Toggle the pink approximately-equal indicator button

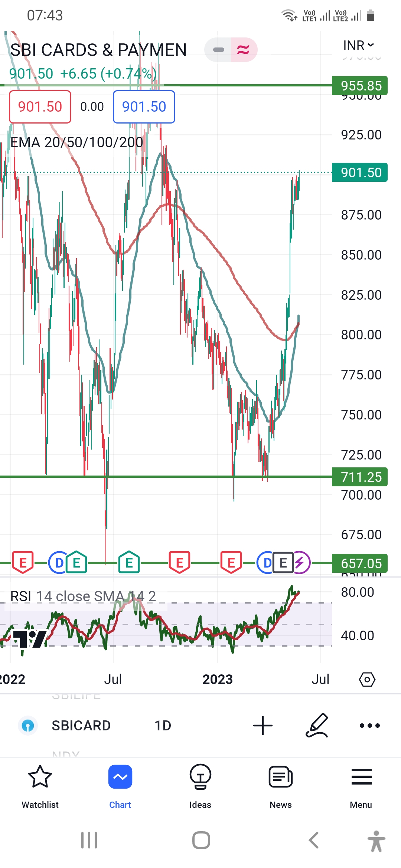click(x=244, y=50)
